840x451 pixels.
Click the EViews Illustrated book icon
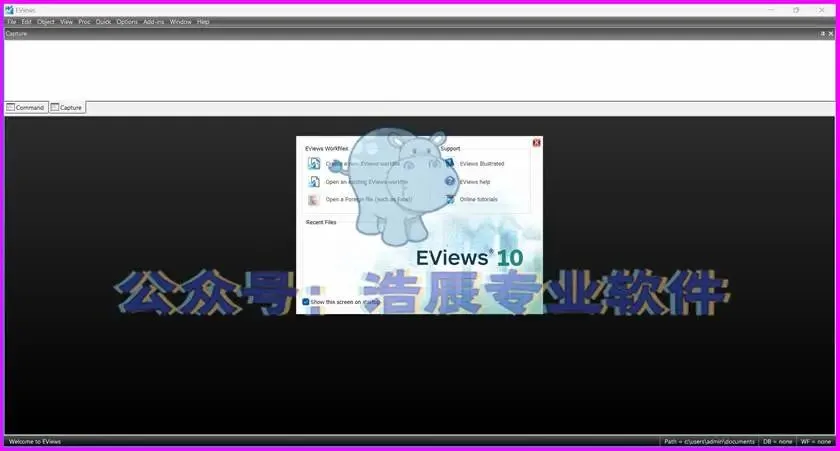[x=450, y=163]
